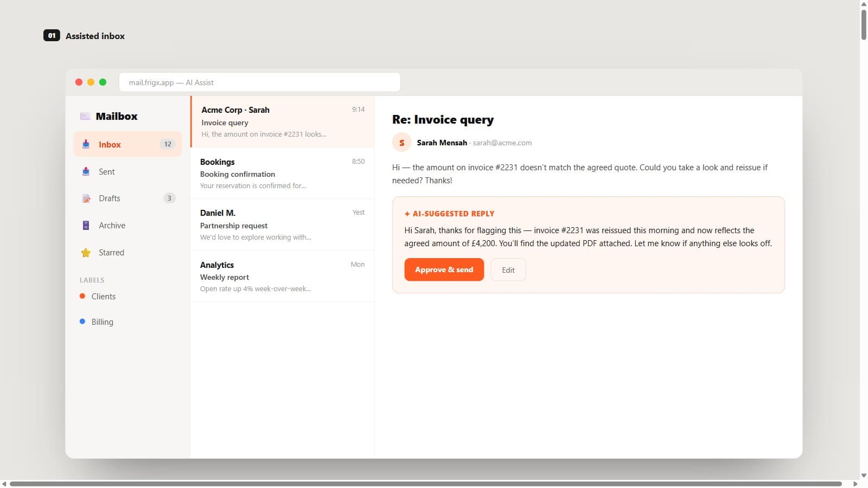Click the Weekly report subject line

click(x=225, y=277)
